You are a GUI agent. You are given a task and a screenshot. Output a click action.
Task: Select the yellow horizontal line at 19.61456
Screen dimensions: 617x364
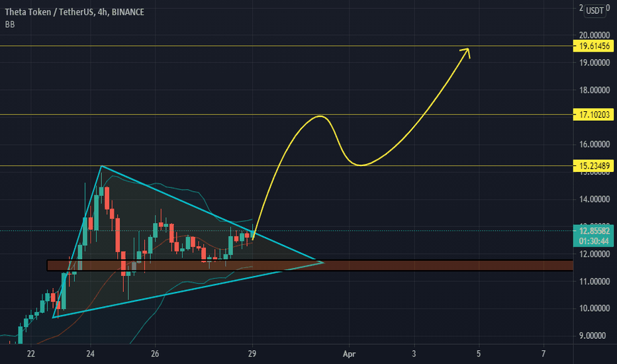[x=287, y=46]
